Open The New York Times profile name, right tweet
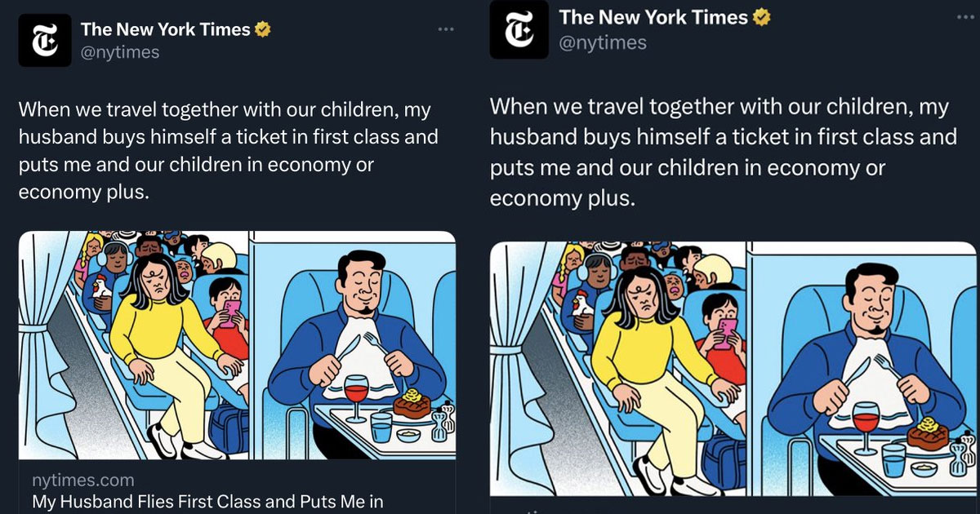The width and height of the screenshot is (980, 514). pyautogui.click(x=653, y=16)
